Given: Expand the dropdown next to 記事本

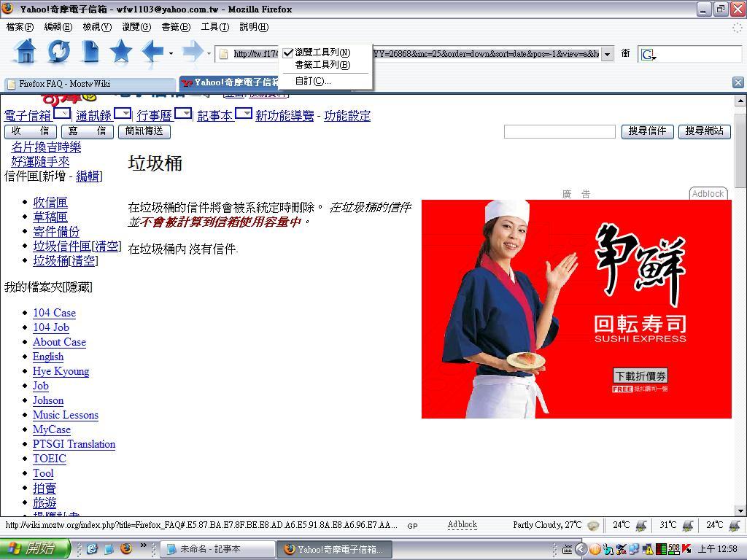Looking at the screenshot, I should tap(244, 113).
